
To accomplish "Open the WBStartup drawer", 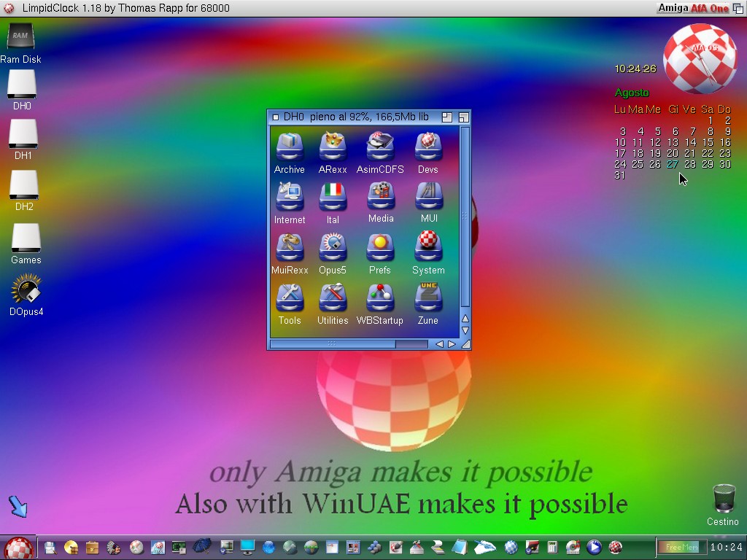I will click(x=380, y=299).
